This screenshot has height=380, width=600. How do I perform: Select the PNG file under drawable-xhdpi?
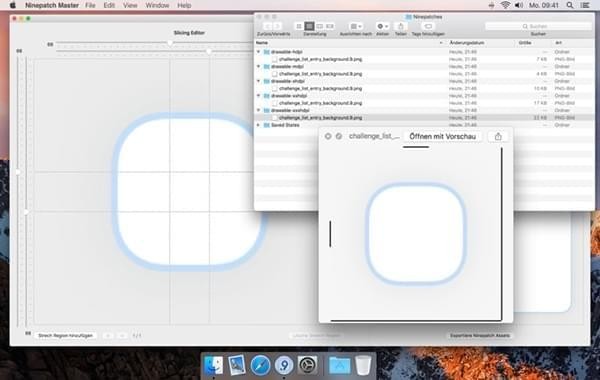(424, 88)
